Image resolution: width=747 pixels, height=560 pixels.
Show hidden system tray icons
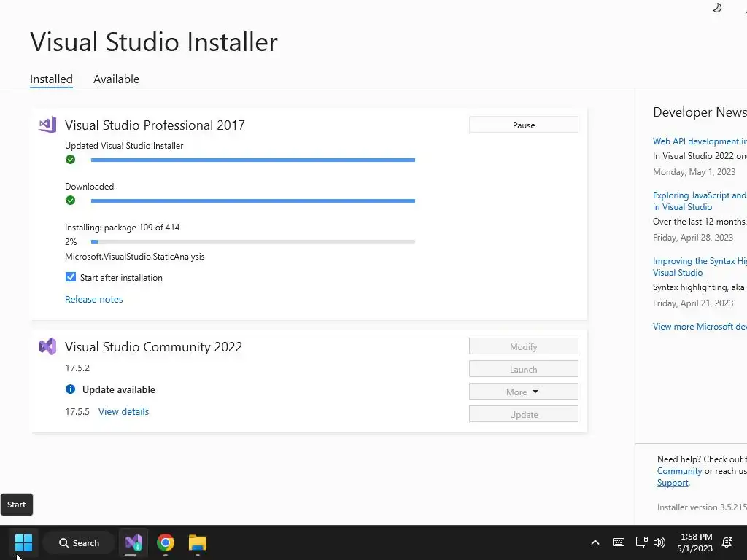tap(595, 542)
